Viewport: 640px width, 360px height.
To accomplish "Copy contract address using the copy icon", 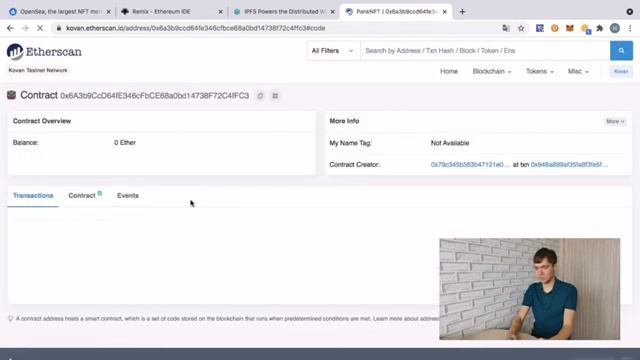I will pos(260,96).
